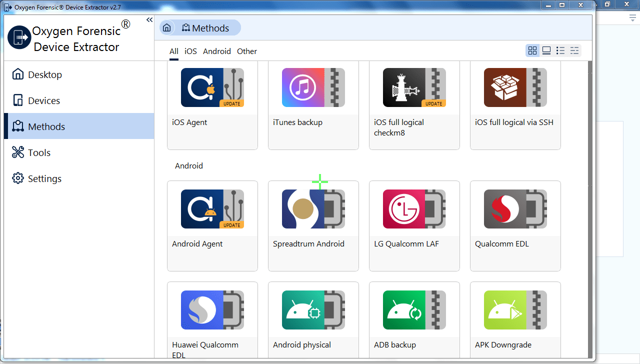The width and height of the screenshot is (640, 364).
Task: Click the iTunes backup label text
Action: point(297,122)
